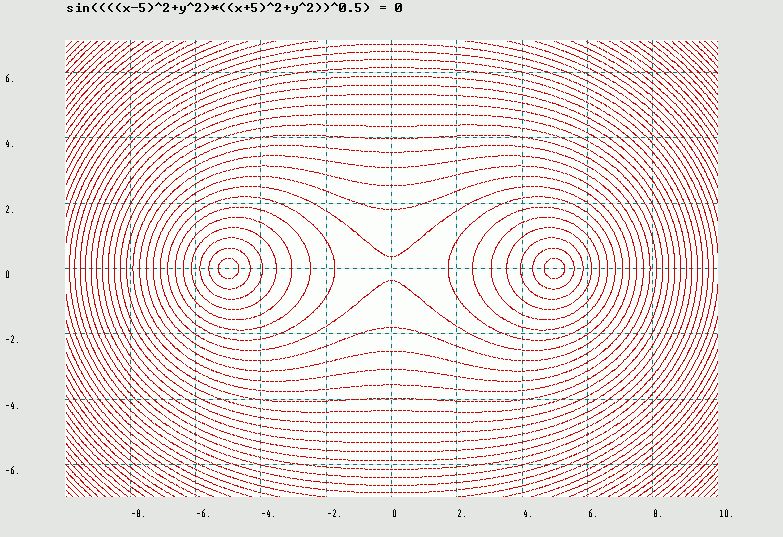The height and width of the screenshot is (537, 783).
Task: Click the center of the left concentric circles
Action: (x=228, y=267)
